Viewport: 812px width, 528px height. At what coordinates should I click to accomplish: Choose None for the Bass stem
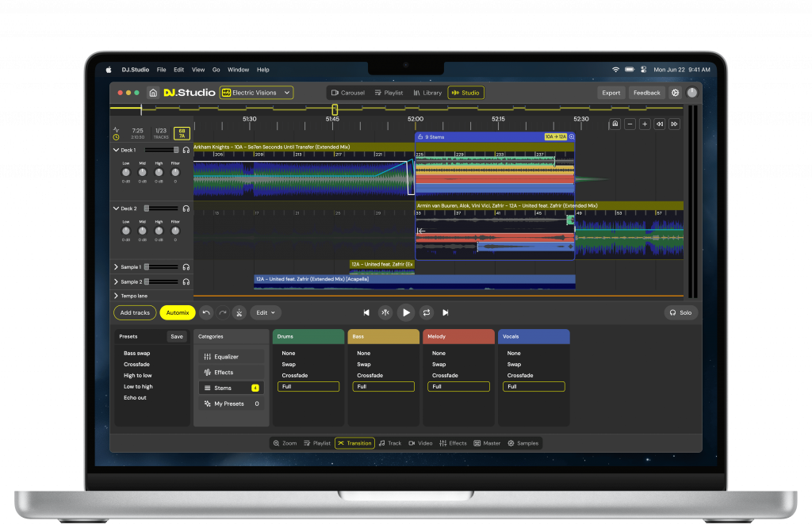coord(363,353)
